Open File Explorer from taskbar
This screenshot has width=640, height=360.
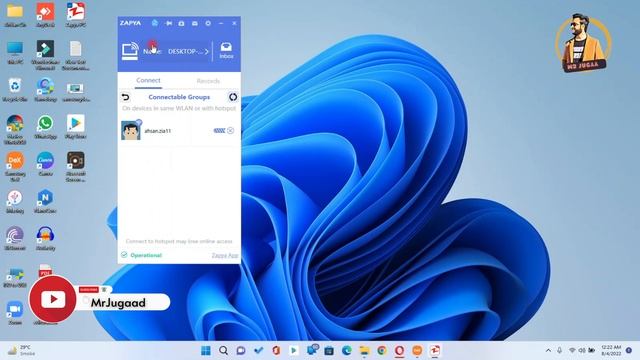coord(364,351)
